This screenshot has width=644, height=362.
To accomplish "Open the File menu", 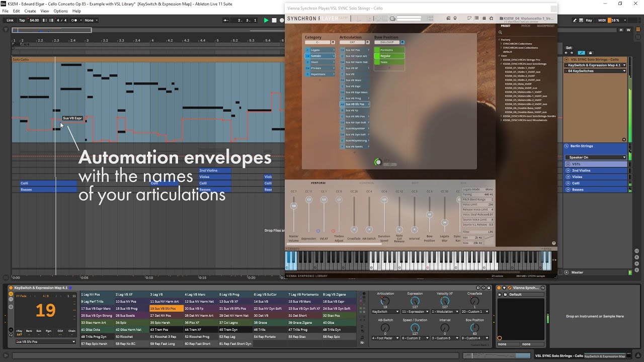I will point(5,11).
